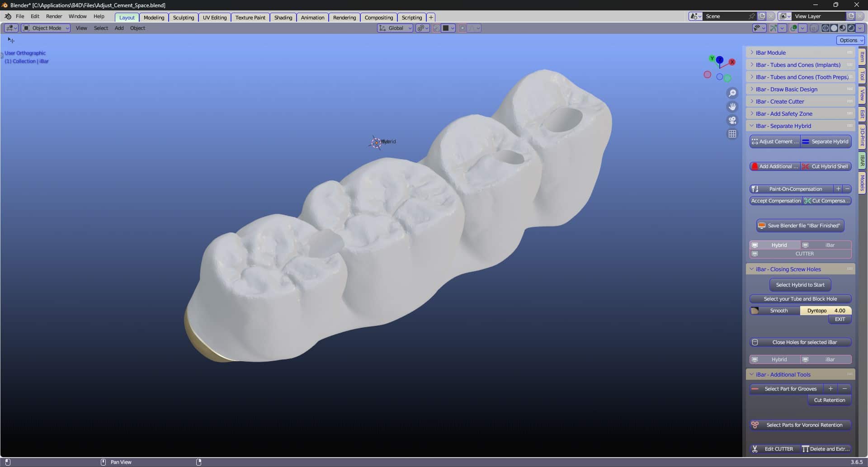This screenshot has width=868, height=467.
Task: Toggle Hybrid visibility in Separate Hybrid panel
Action: (775, 245)
